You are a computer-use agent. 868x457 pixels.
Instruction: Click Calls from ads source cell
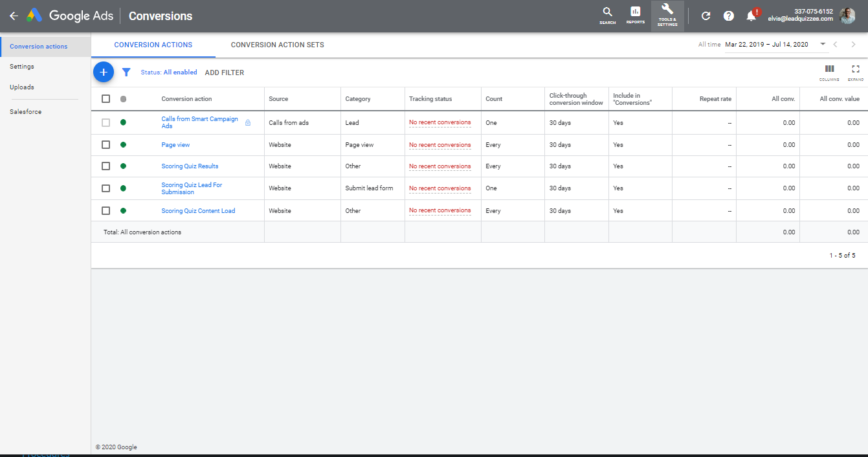pyautogui.click(x=289, y=122)
